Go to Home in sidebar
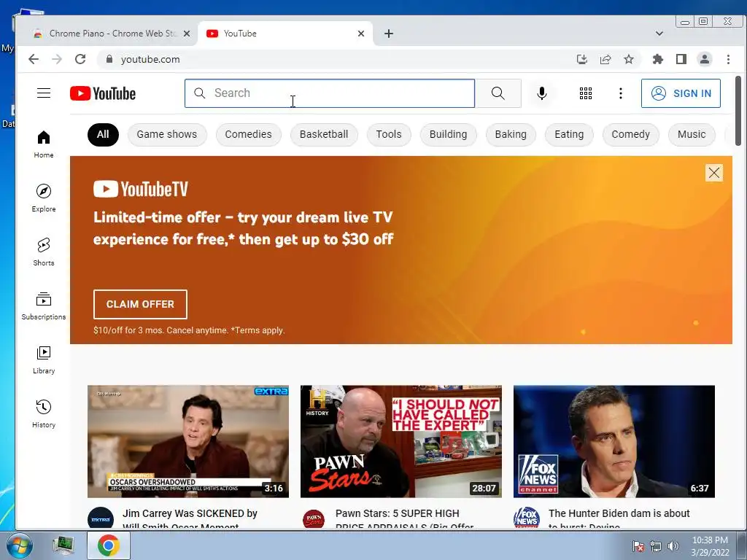The width and height of the screenshot is (747, 560). click(44, 144)
